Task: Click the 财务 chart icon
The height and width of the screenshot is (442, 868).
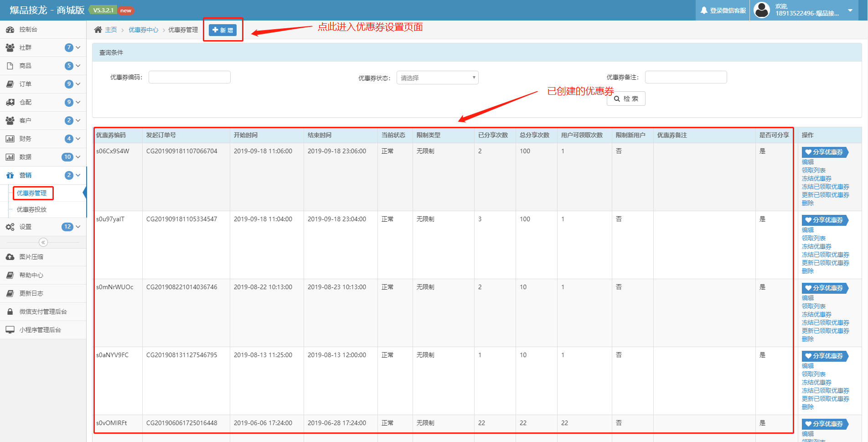Action: tap(10, 139)
